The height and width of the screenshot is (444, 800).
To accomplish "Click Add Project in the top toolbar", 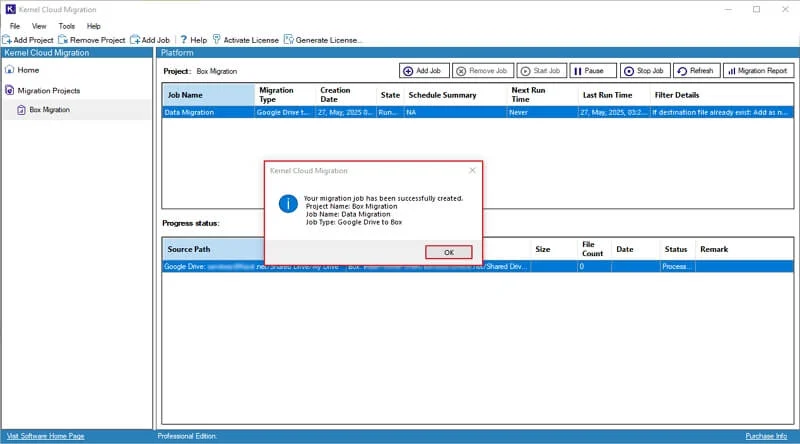I will coord(28,40).
